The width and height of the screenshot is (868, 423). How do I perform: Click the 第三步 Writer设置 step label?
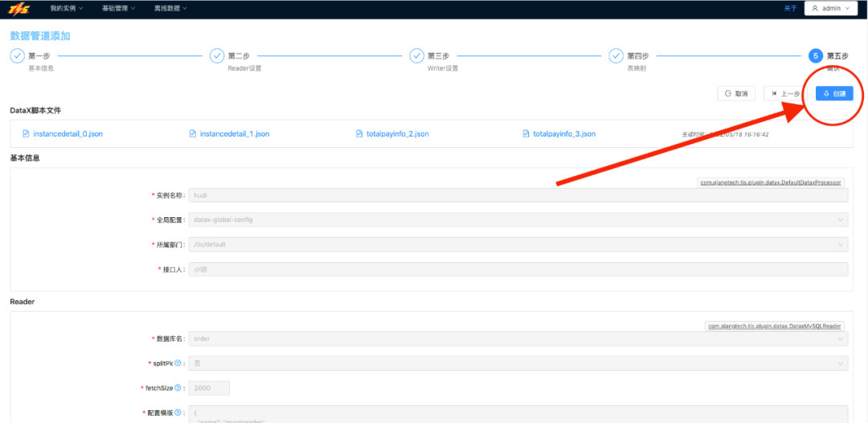click(x=442, y=62)
